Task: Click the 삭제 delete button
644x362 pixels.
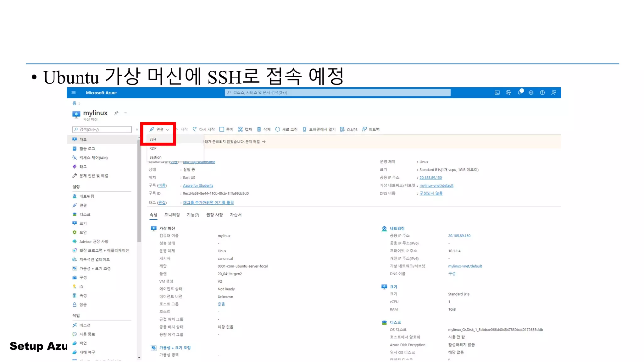Action: pos(264,129)
